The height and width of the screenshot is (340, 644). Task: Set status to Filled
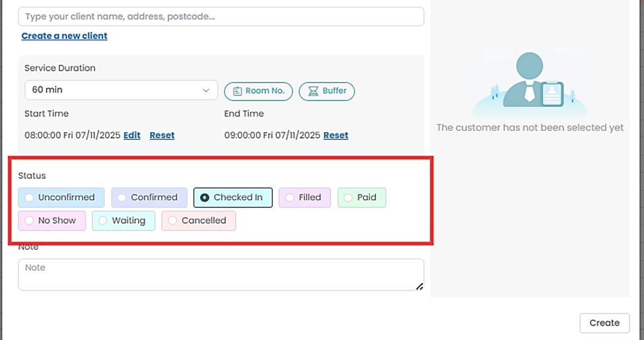click(304, 197)
